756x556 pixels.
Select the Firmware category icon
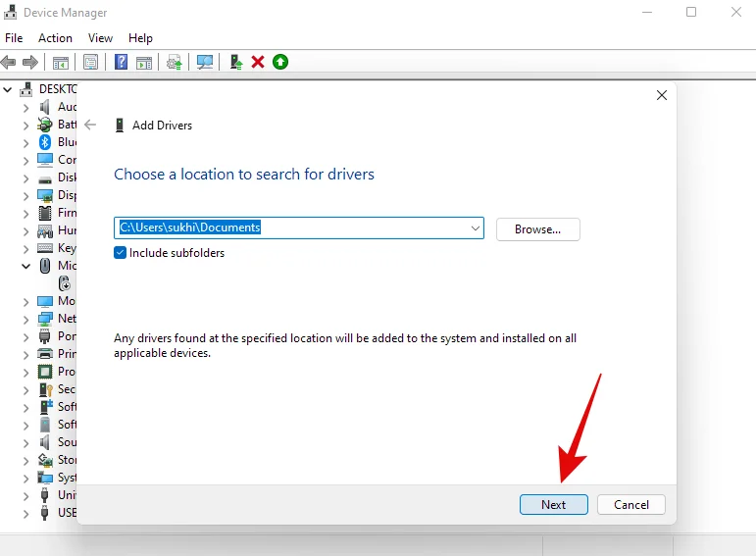coord(45,213)
